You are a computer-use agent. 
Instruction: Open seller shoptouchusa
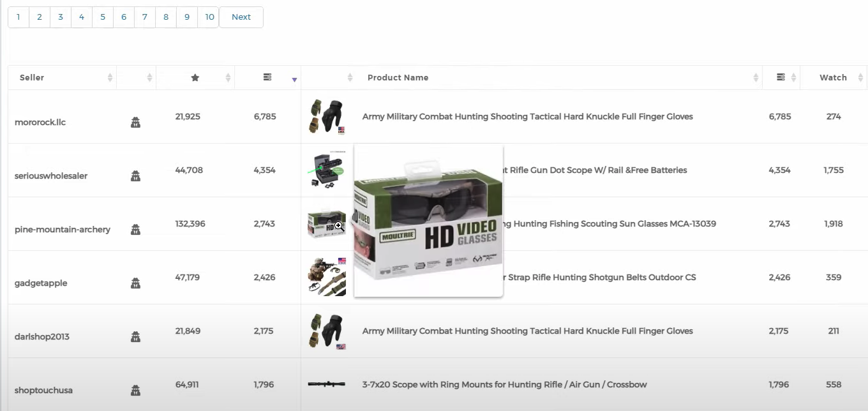[x=43, y=391]
